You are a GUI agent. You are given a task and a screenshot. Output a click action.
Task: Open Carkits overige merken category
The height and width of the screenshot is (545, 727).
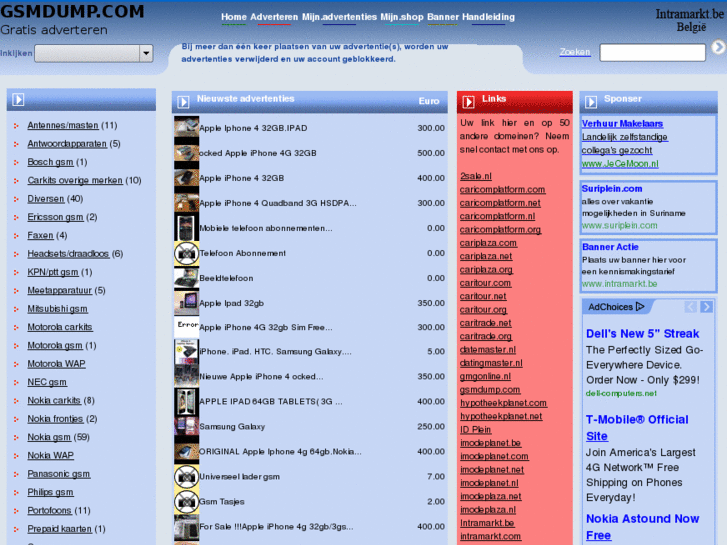75,180
